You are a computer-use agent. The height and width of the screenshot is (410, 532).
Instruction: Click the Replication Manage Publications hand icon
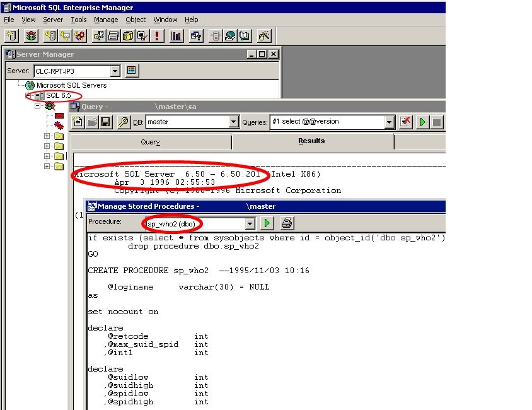(x=230, y=35)
